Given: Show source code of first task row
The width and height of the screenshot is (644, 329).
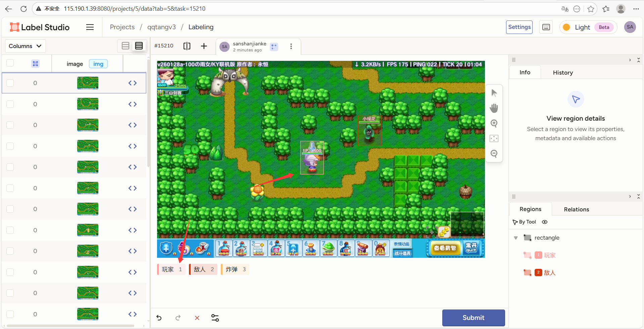Looking at the screenshot, I should click(x=133, y=83).
